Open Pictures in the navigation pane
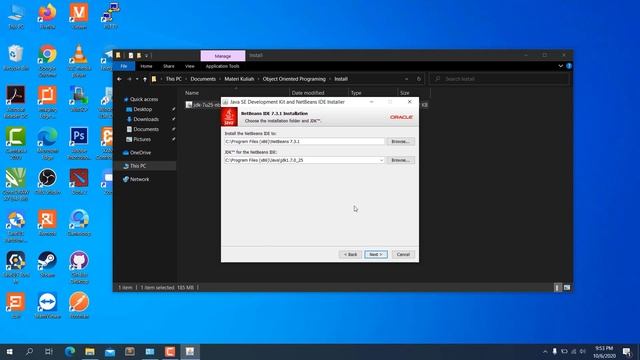This screenshot has width=640, height=360. (x=142, y=140)
